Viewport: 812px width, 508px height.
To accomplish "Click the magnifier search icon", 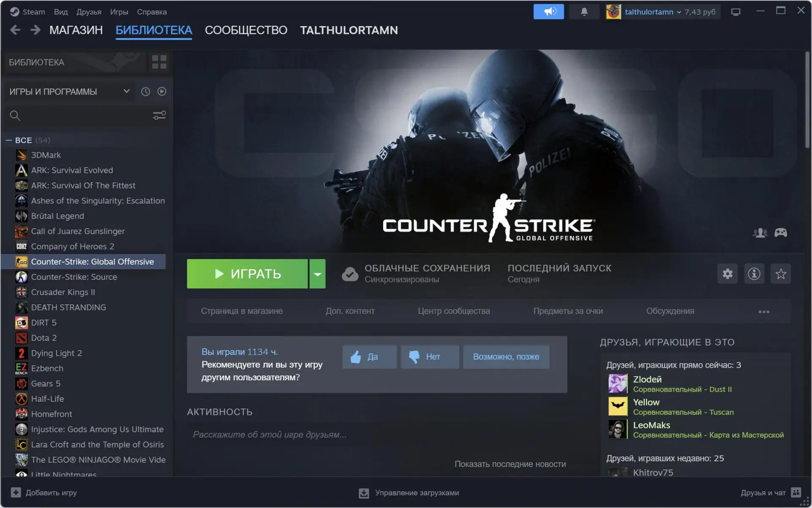I will pyautogui.click(x=15, y=115).
